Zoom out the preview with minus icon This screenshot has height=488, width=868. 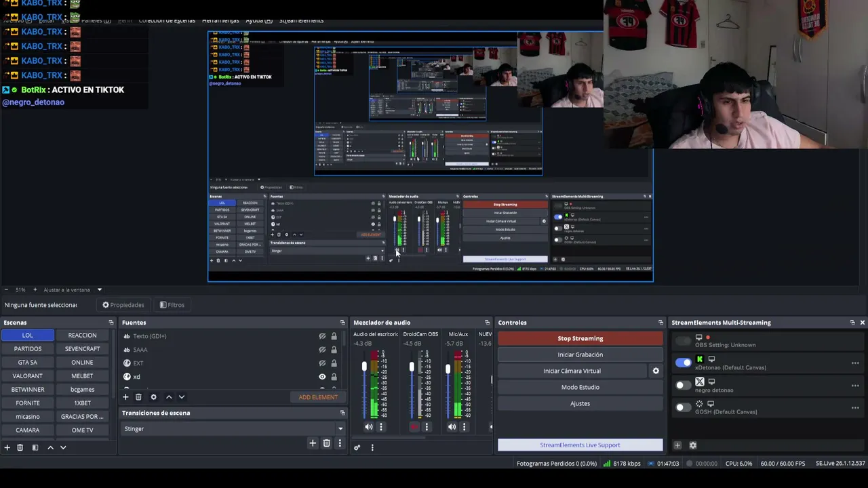[6, 290]
